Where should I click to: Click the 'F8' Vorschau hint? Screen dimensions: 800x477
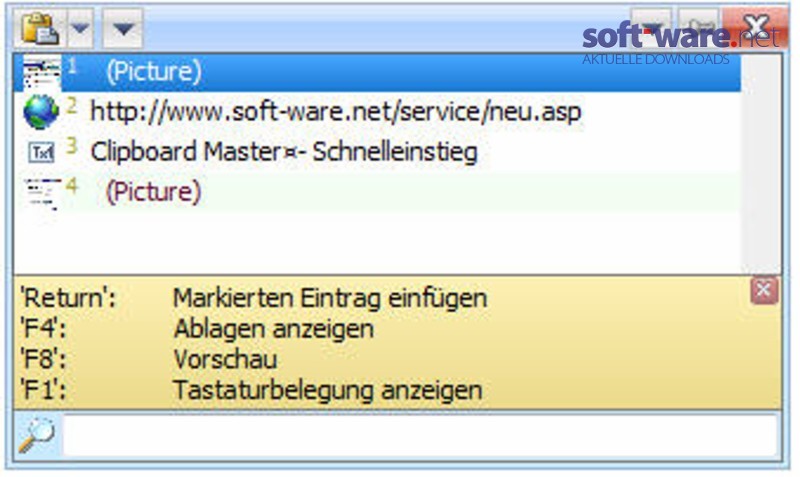coord(148,359)
